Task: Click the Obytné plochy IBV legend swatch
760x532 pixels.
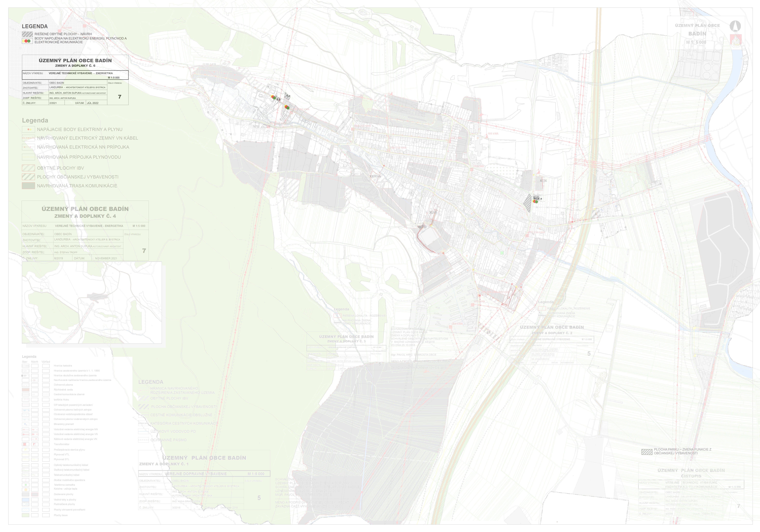Action: point(28,168)
